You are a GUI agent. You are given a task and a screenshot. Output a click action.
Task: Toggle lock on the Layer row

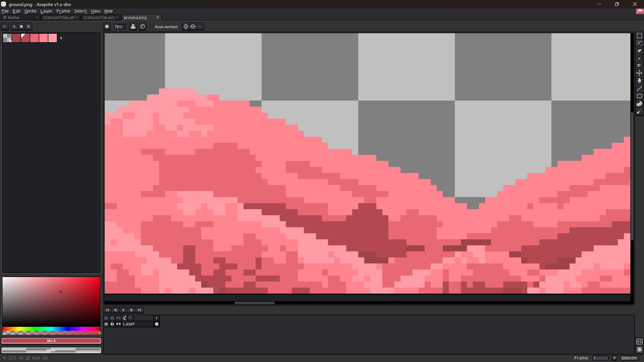(x=112, y=324)
